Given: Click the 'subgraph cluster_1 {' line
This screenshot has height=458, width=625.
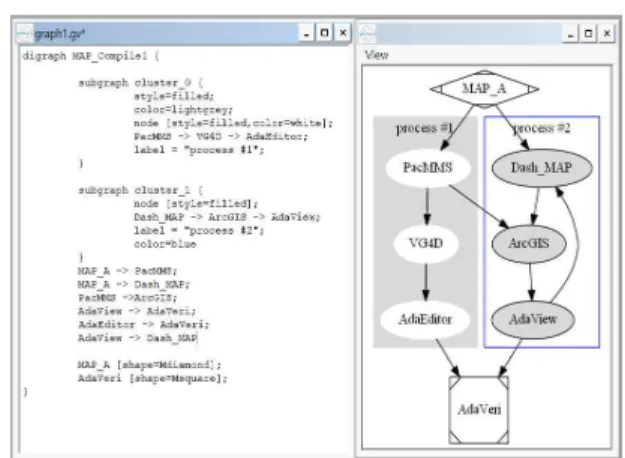Looking at the screenshot, I should (x=141, y=190).
